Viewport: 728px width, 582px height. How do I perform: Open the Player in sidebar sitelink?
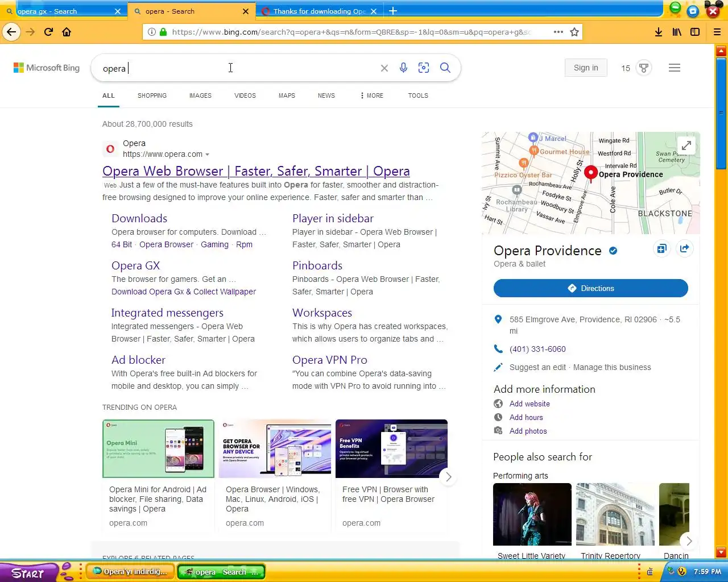[333, 218]
